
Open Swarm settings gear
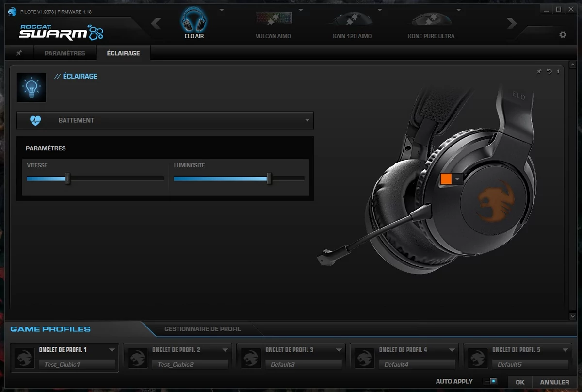(x=563, y=34)
